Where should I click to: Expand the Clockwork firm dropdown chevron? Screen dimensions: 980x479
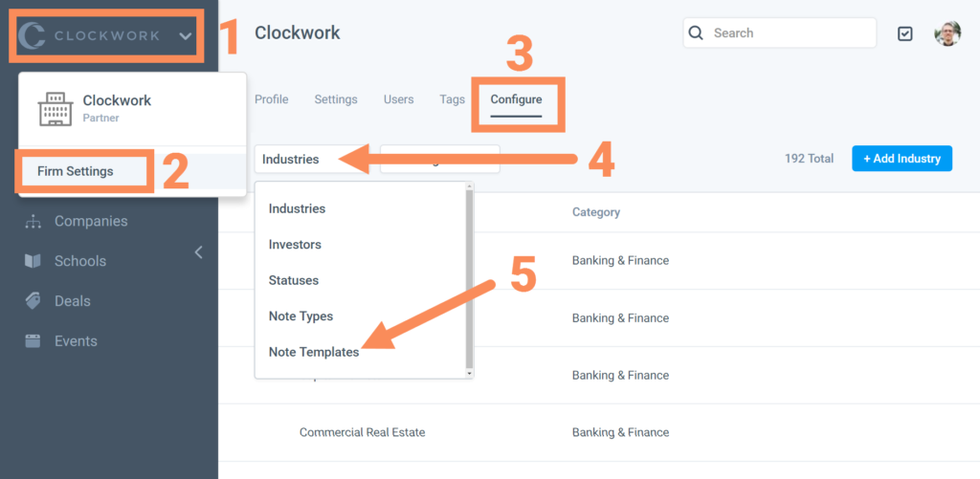[x=185, y=36]
